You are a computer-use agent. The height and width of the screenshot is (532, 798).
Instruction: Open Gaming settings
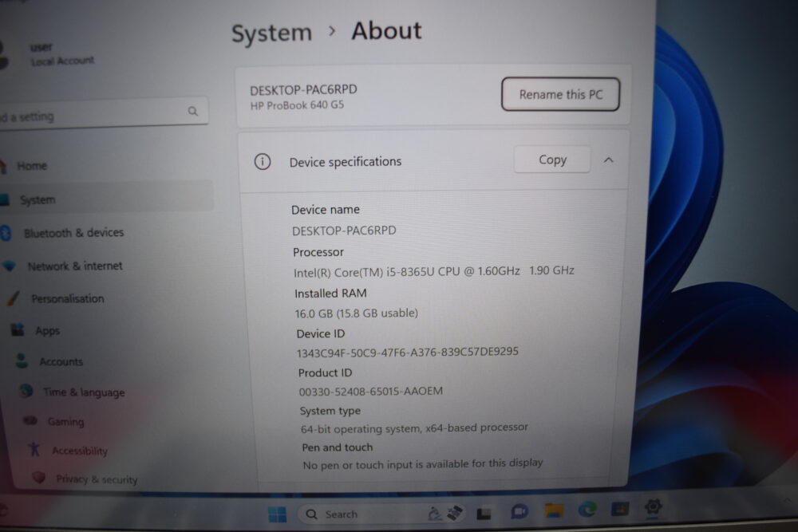tap(65, 422)
